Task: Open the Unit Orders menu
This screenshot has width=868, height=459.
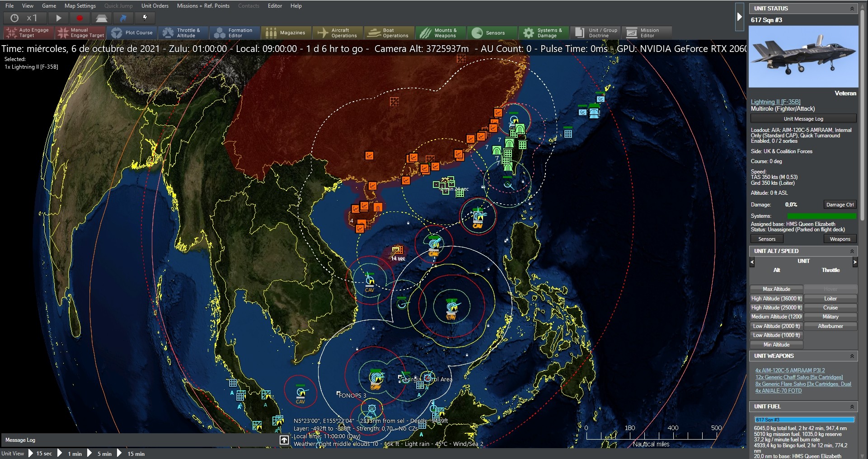Action: pos(155,5)
